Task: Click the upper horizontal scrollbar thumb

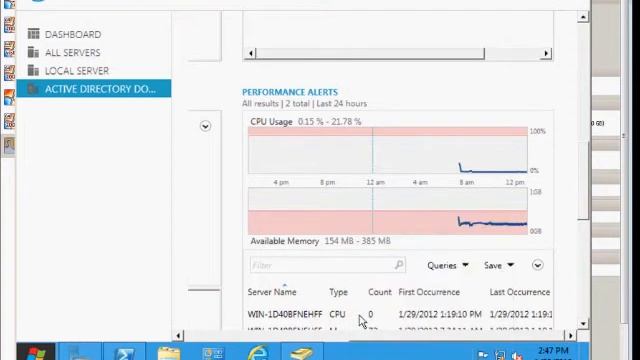Action: click(x=370, y=53)
